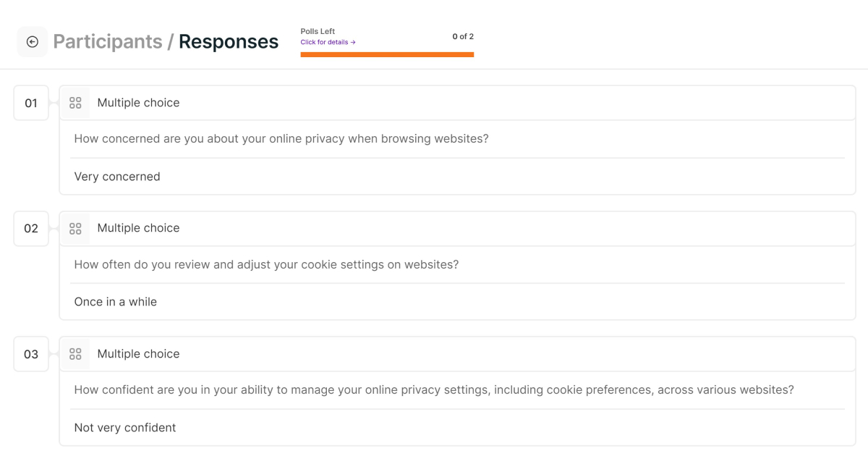Select the Multiple choice grid icon on question 01
868x451 pixels.
(x=75, y=102)
